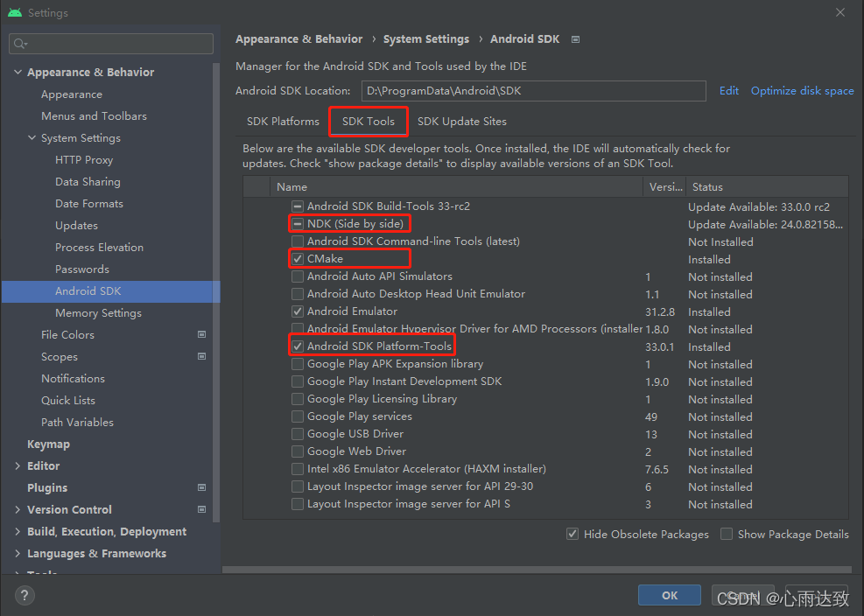
Task: Switch to the SDK Platforms tab
Action: point(283,122)
